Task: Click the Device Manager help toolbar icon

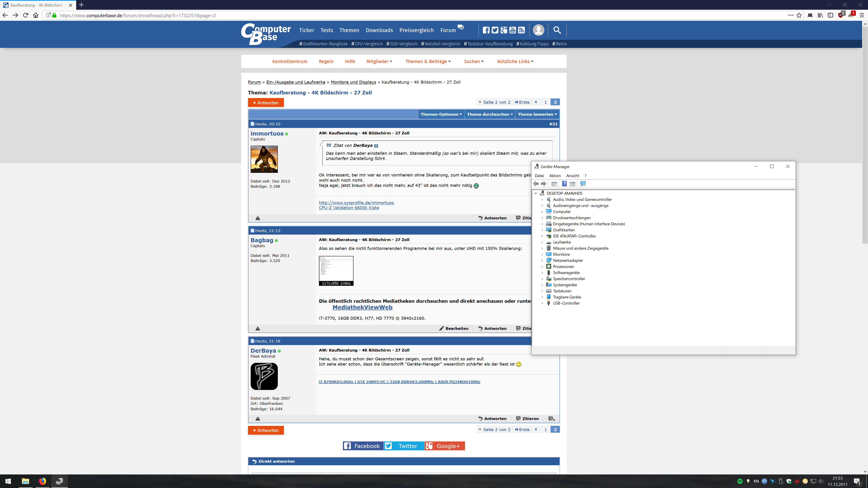Action: click(x=564, y=184)
